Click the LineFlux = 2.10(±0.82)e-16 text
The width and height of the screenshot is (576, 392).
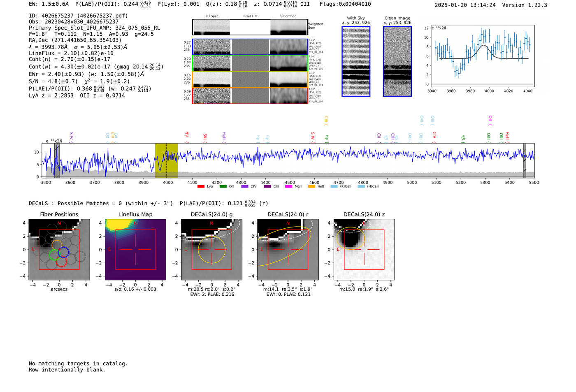pos(71,53)
